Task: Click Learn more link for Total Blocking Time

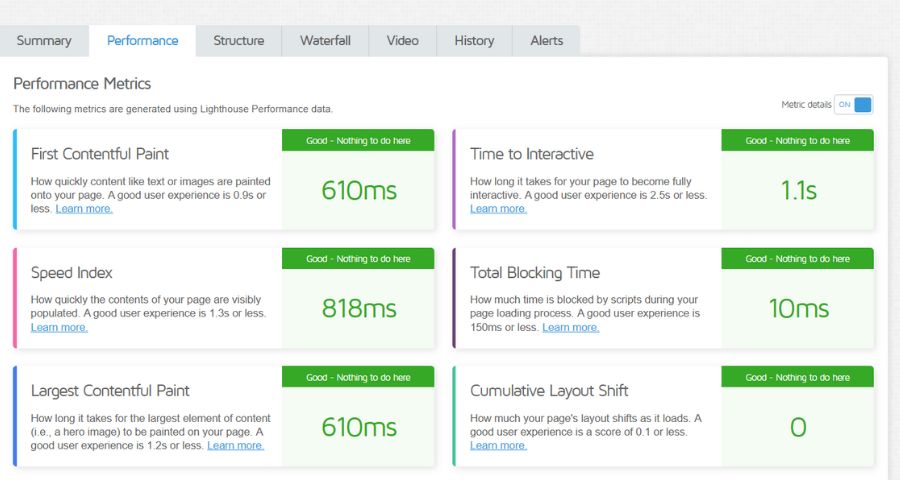Action: 571,327
